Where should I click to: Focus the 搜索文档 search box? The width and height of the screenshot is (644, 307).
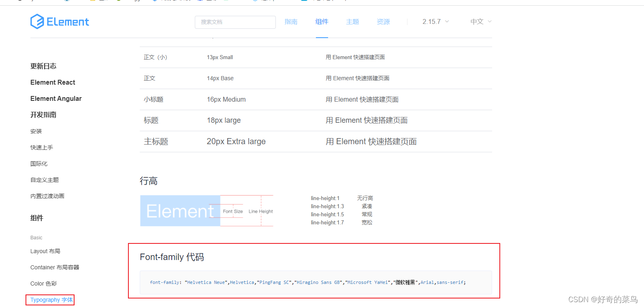235,22
